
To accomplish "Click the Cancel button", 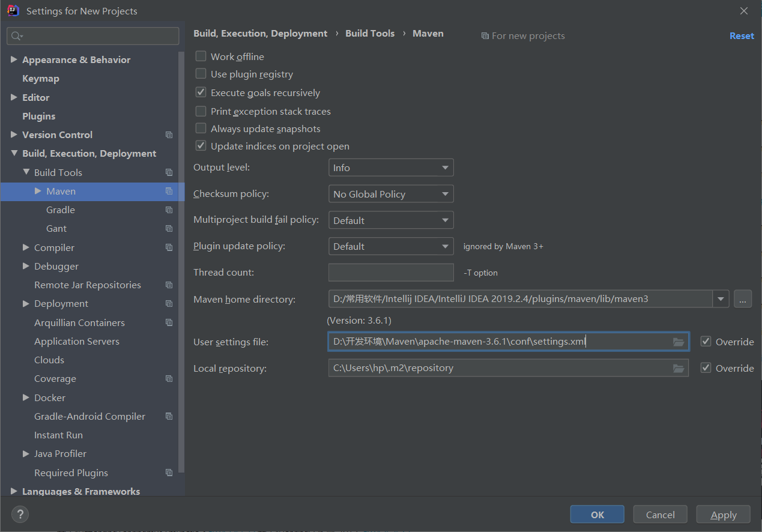I will click(661, 515).
